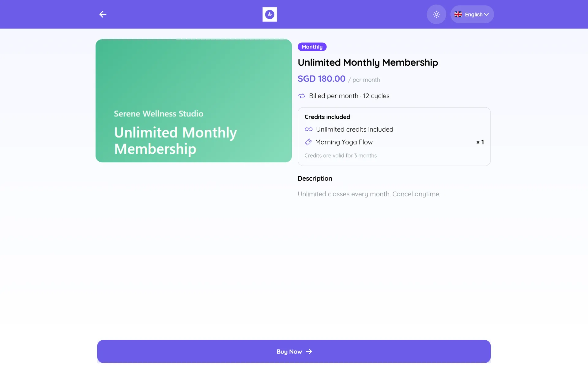Click 'Billed per month · 12 cycles' text
Image resolution: width=588 pixels, height=368 pixels.
point(349,96)
